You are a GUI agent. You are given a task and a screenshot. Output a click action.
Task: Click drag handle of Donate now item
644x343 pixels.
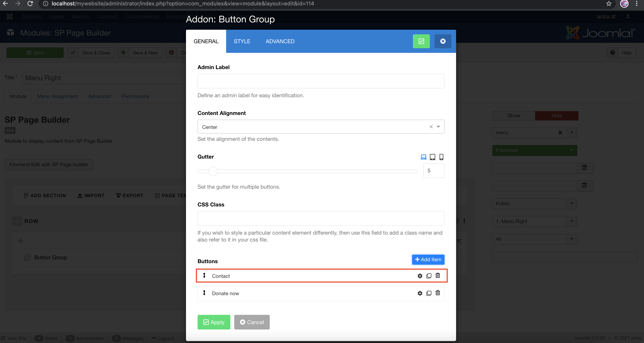click(x=204, y=293)
